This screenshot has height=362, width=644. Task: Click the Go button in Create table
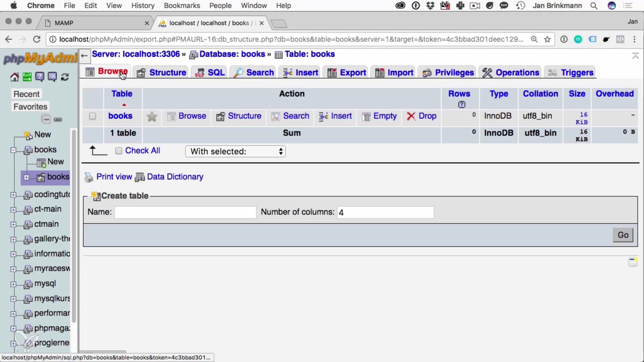pyautogui.click(x=623, y=235)
